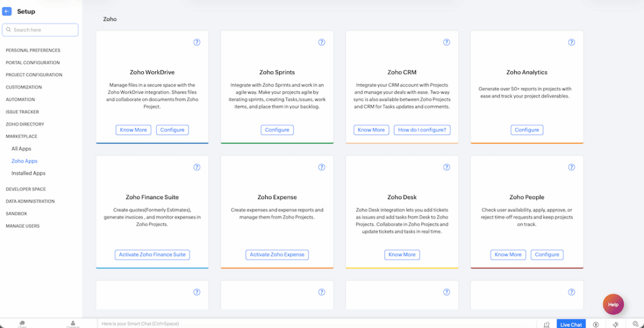Click the Zoho Finance Suite title
The image size is (644, 328).
153,197
